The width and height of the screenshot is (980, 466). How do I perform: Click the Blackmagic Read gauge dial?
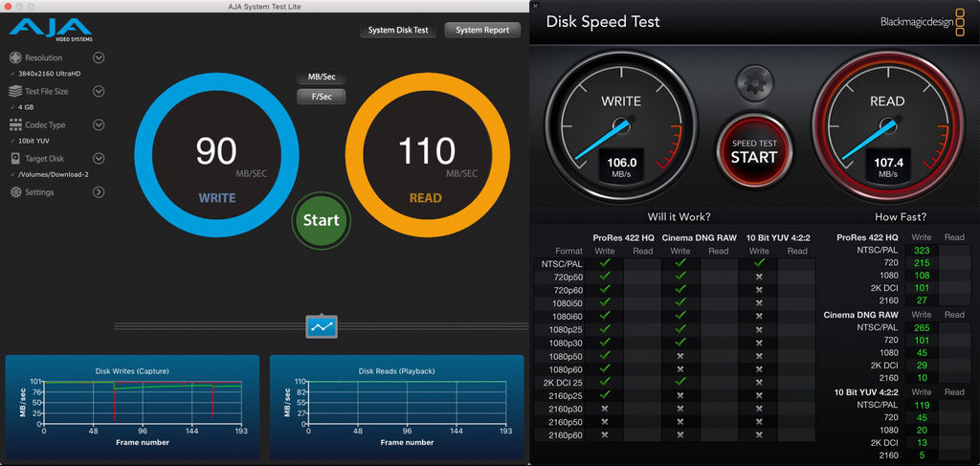pos(887,125)
